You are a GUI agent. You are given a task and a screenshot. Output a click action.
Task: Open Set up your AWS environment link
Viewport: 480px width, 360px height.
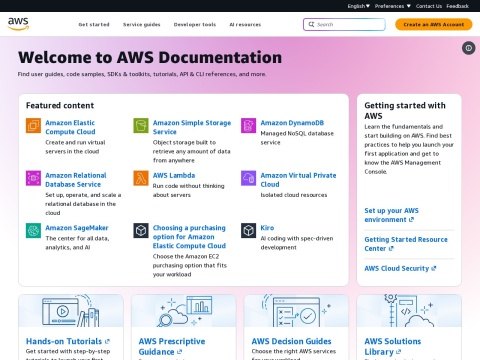(x=391, y=215)
